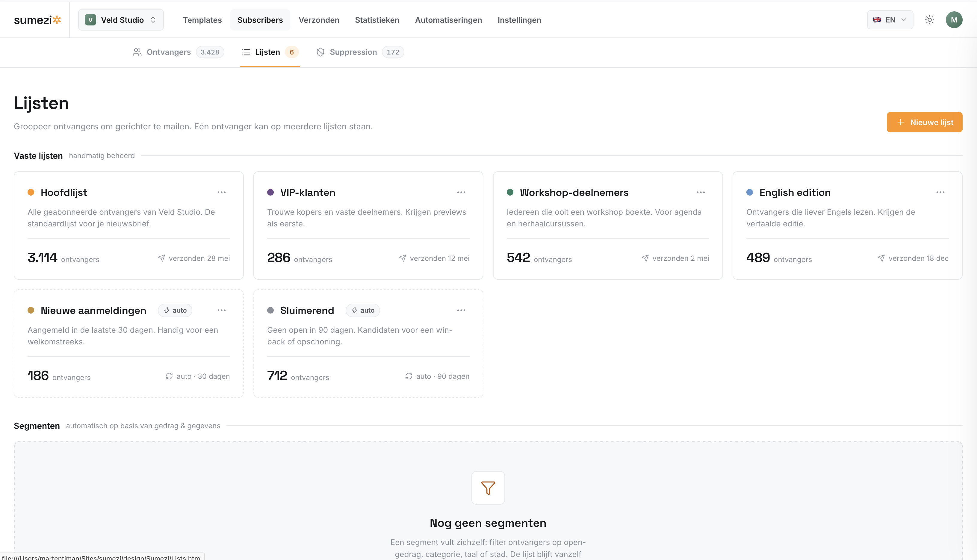The width and height of the screenshot is (977, 560).
Task: Switch to the Suppression tab
Action: point(360,52)
